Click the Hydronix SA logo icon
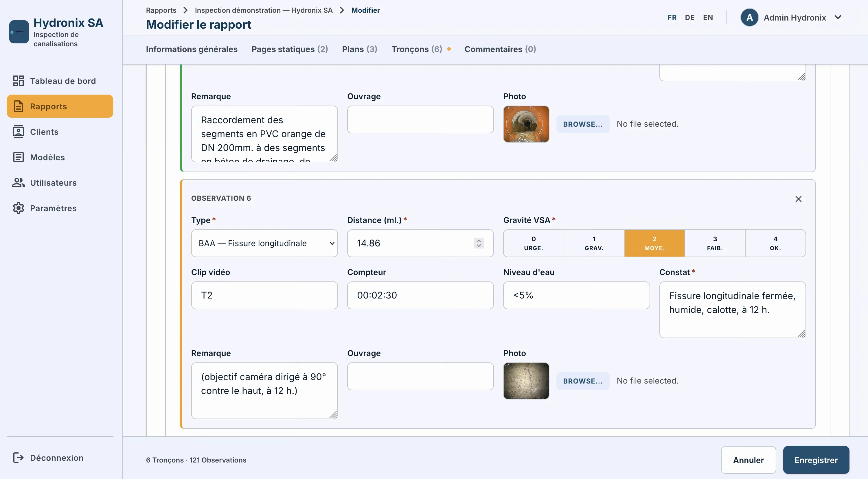This screenshot has height=479, width=868. [19, 32]
